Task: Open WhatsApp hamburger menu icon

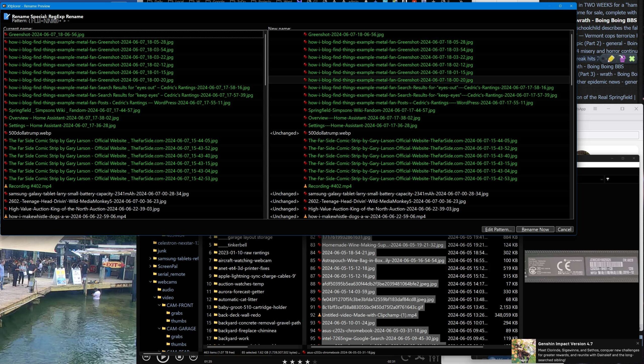Action: [595, 109]
